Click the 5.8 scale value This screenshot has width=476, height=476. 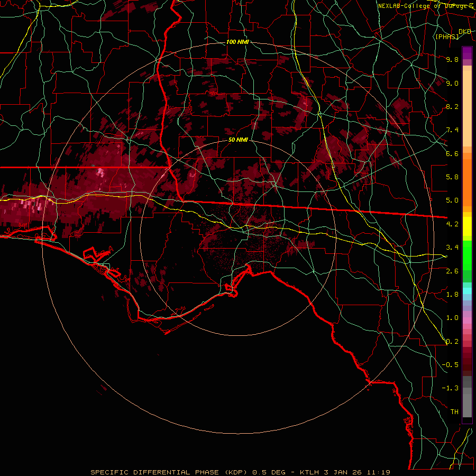tap(452, 177)
